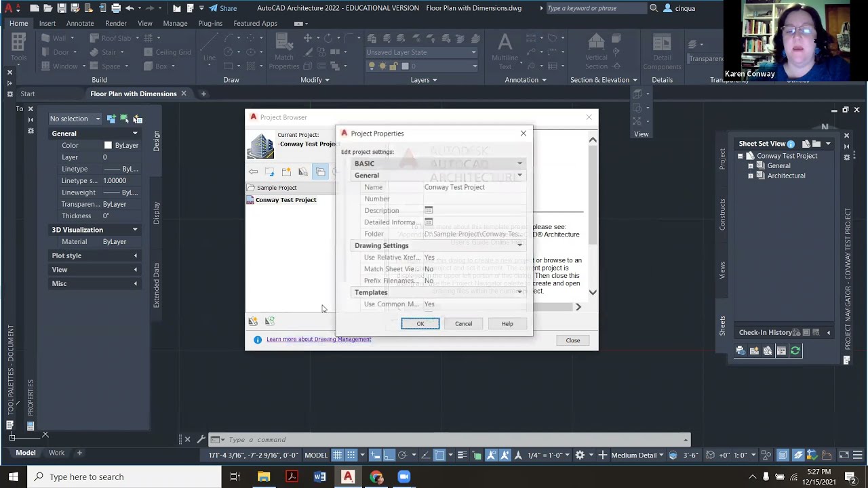Click the Share button in title bar
Screen dimensions: 868x488
(222, 8)
